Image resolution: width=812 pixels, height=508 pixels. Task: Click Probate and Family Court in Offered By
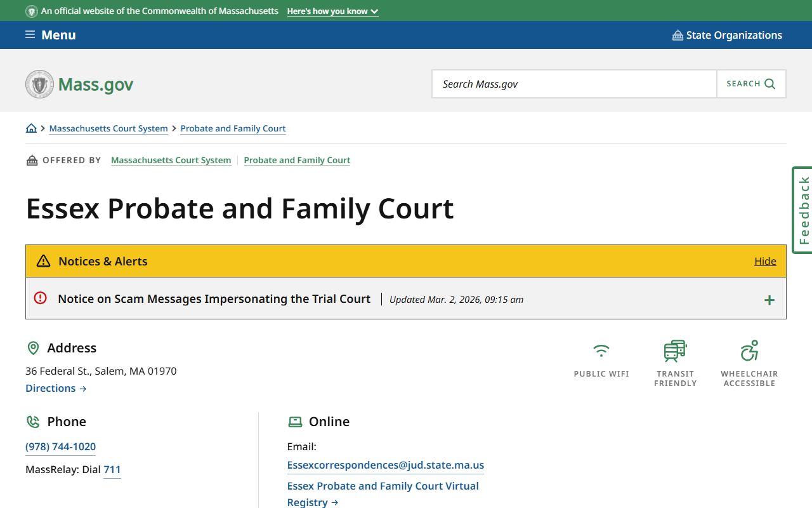[297, 160]
